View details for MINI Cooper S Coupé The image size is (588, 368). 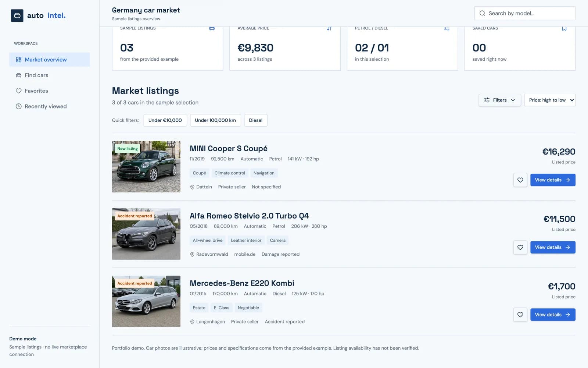tap(553, 180)
